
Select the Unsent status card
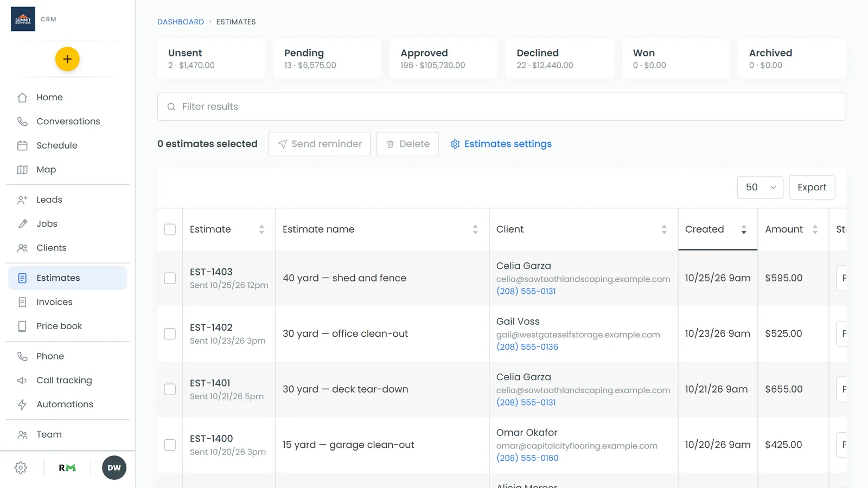(x=211, y=59)
